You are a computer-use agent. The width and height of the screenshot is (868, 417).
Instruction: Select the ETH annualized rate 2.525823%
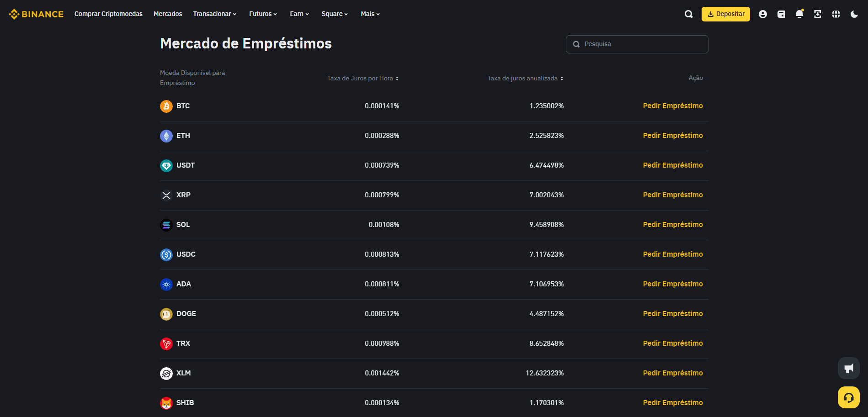pyautogui.click(x=547, y=136)
